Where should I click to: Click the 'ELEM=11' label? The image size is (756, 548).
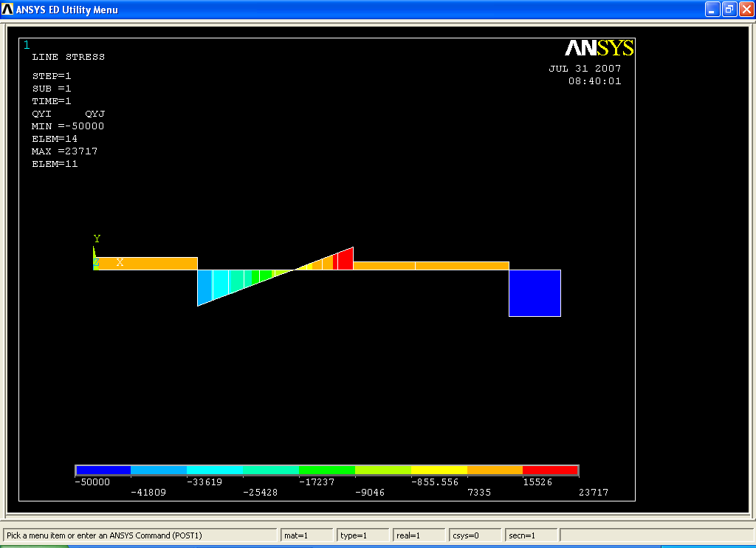[x=55, y=163]
